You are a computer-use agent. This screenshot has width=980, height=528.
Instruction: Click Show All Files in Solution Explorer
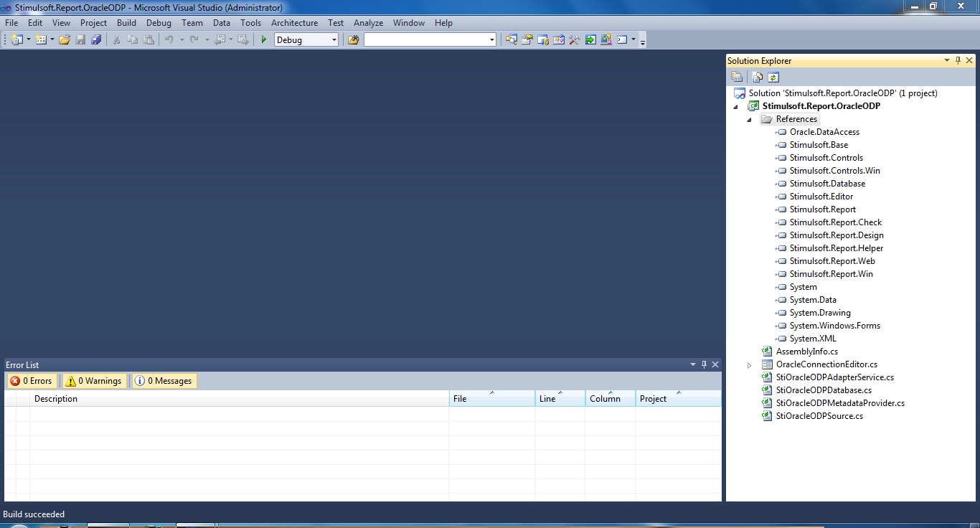pyautogui.click(x=757, y=77)
